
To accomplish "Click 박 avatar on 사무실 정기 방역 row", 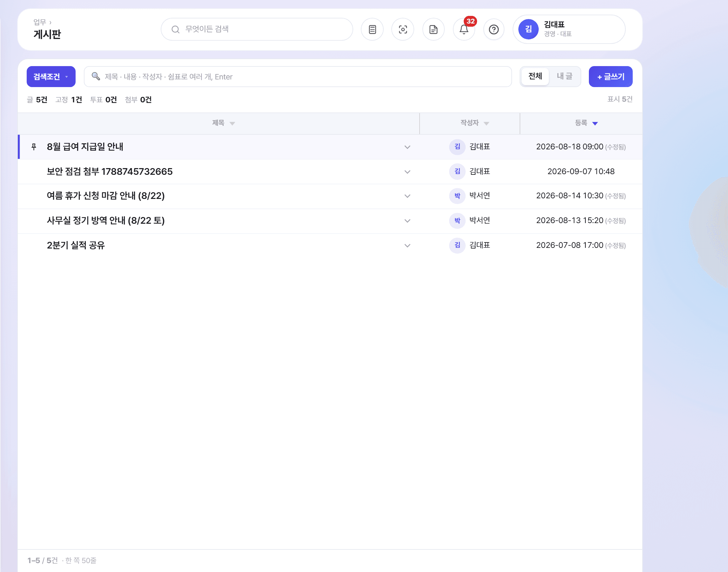I will [457, 221].
